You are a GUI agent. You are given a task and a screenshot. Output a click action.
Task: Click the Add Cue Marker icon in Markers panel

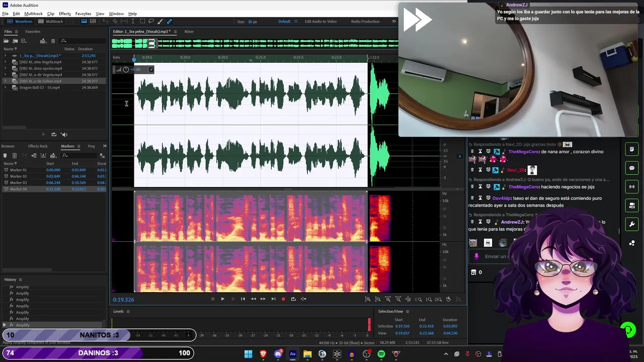pyautogui.click(x=5, y=155)
